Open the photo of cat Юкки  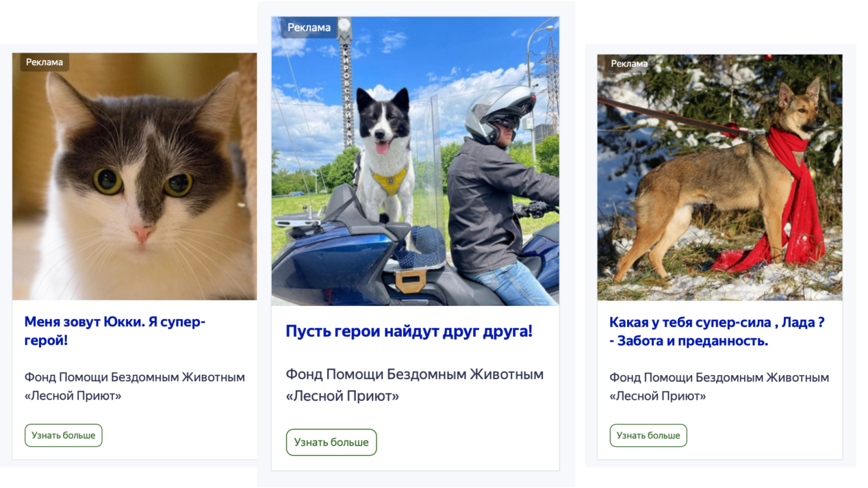135,176
